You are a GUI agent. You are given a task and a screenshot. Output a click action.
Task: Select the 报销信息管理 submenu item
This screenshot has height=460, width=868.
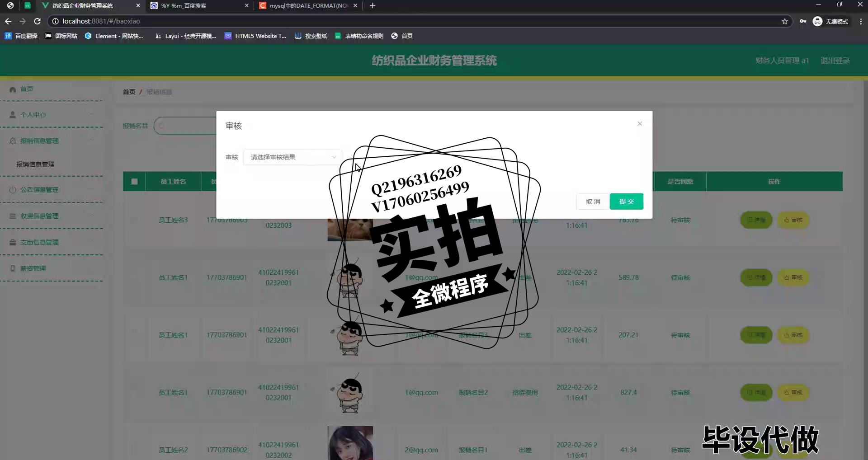(x=35, y=164)
